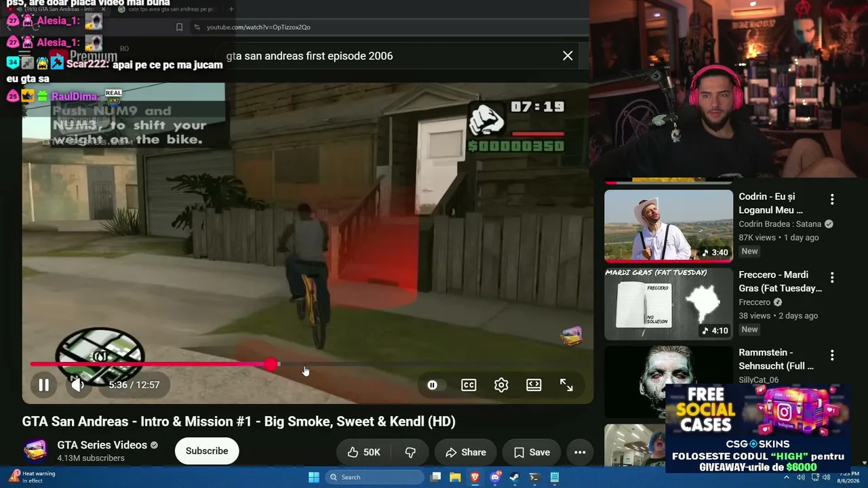The width and height of the screenshot is (868, 488).
Task: Dislike the video with the thumbs-down icon
Action: point(410,452)
